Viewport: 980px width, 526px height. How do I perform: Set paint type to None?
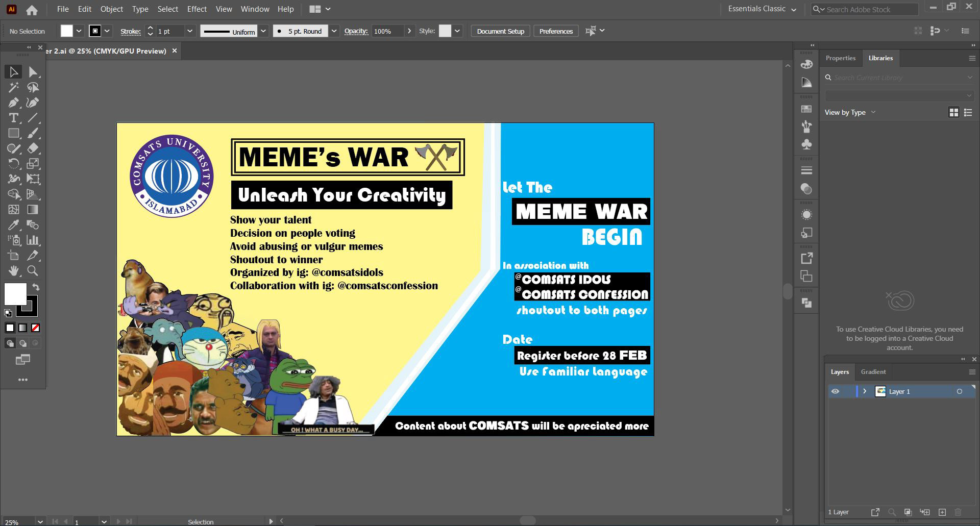36,328
